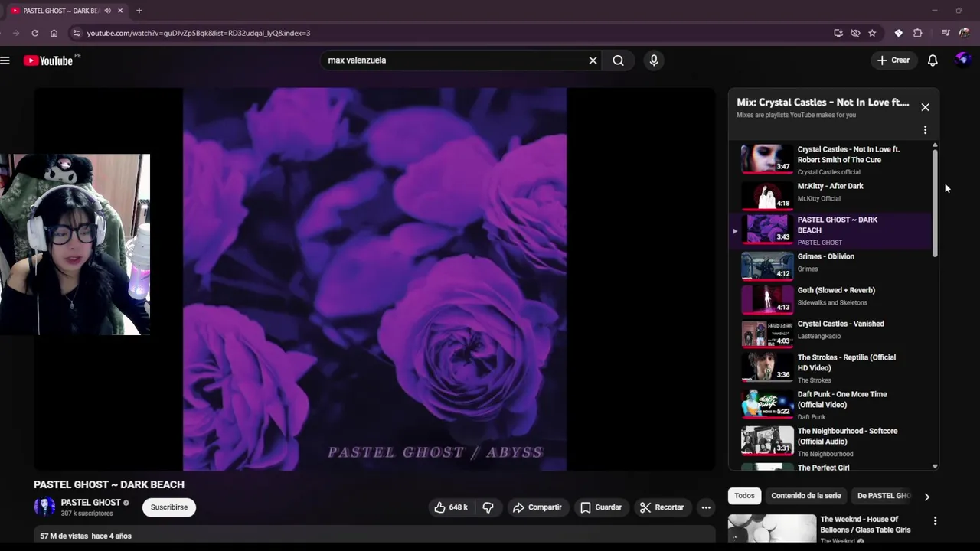
Task: Click Crystal Castles official channel name
Action: [x=829, y=172]
